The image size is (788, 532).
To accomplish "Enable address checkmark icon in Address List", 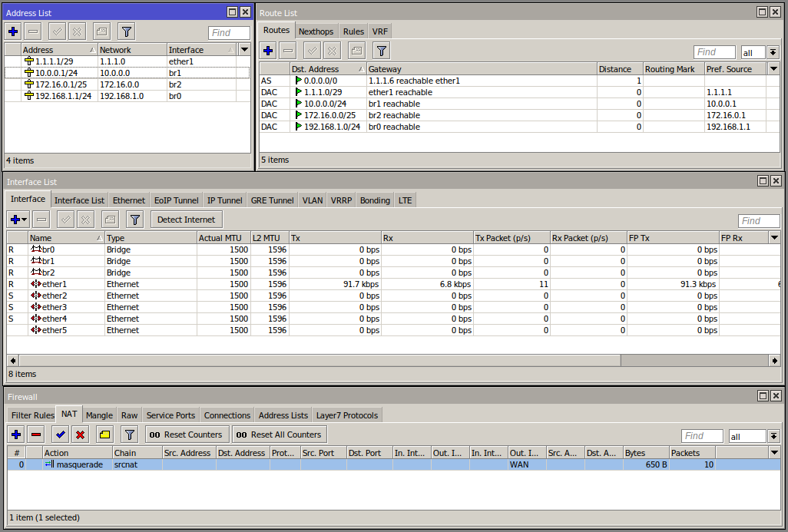I will [x=58, y=31].
